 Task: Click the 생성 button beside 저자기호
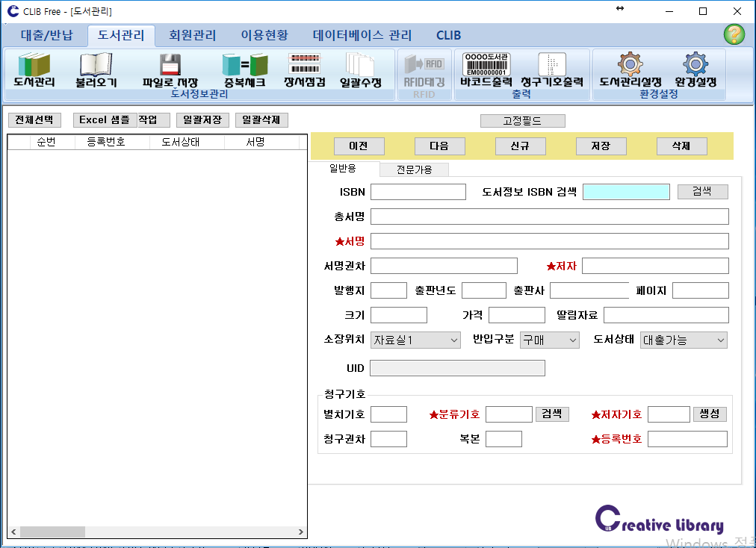tap(710, 414)
